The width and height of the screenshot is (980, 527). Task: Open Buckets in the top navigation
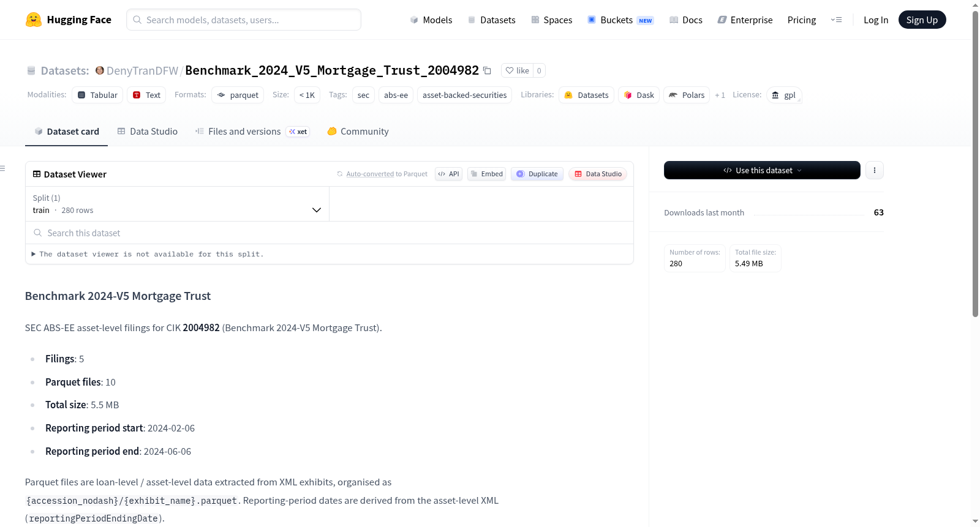(x=620, y=20)
